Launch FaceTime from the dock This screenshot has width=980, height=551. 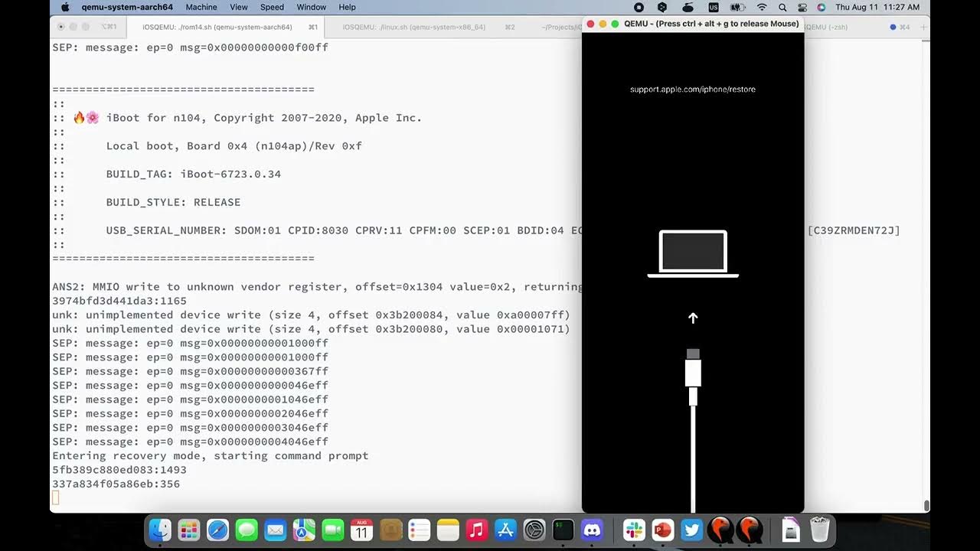pos(333,530)
